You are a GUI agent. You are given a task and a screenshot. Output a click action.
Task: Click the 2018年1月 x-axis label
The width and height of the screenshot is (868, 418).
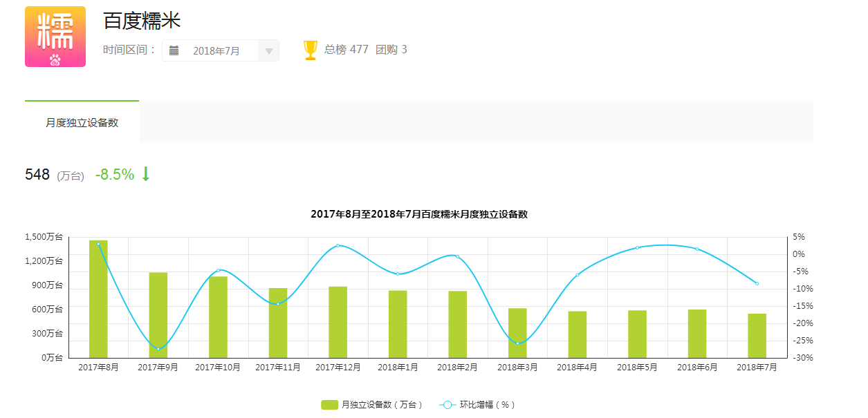pyautogui.click(x=398, y=368)
